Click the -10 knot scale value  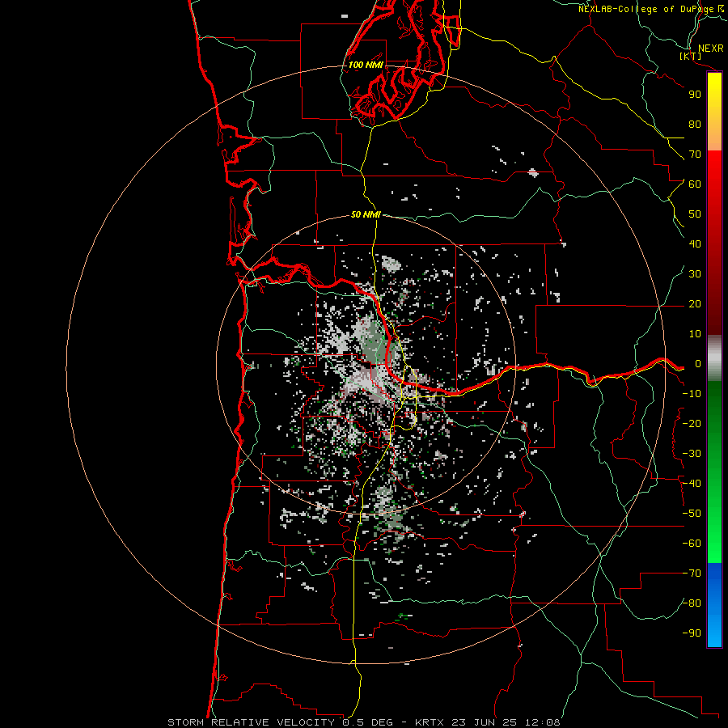tap(692, 394)
